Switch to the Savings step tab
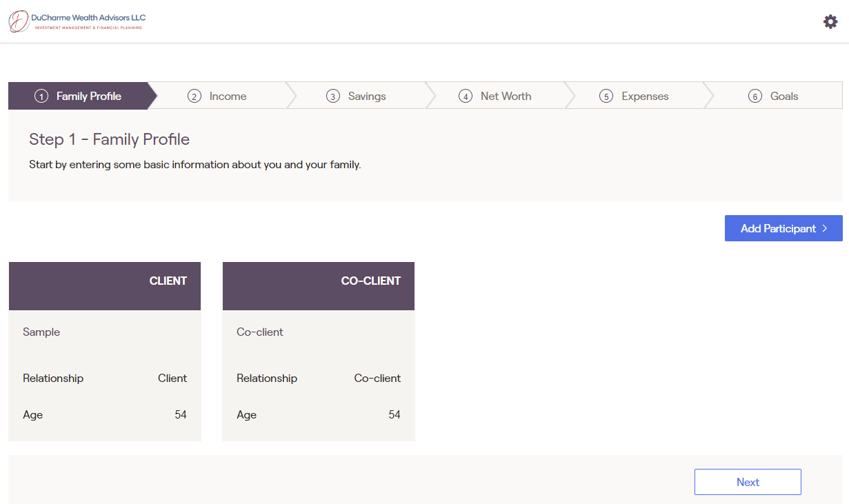 [357, 96]
